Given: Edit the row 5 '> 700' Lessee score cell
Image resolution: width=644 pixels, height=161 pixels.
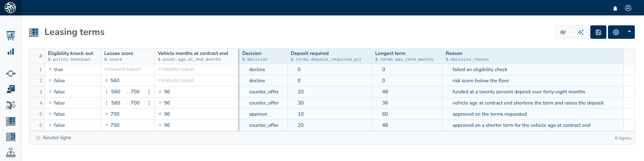Looking at the screenshot, I should pyautogui.click(x=128, y=114).
